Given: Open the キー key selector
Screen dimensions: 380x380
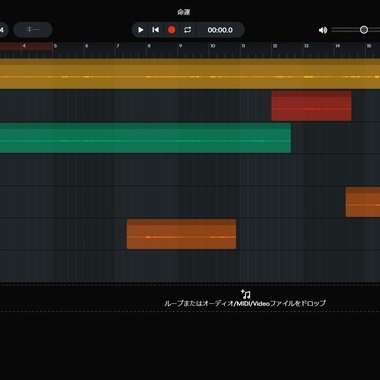Looking at the screenshot, I should [33, 30].
